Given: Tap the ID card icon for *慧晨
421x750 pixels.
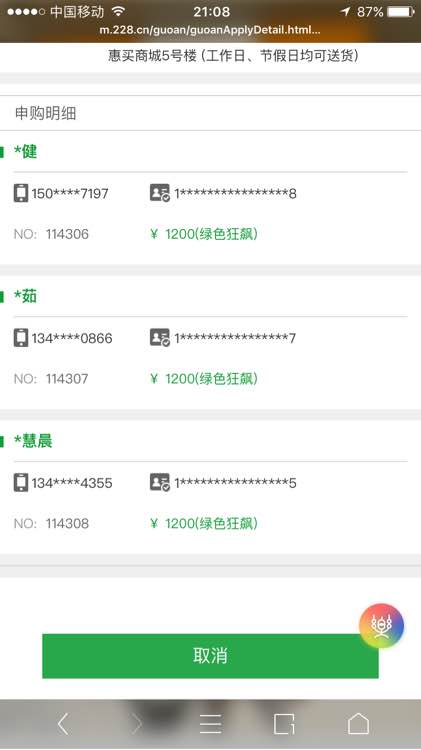Looking at the screenshot, I should (x=160, y=483).
